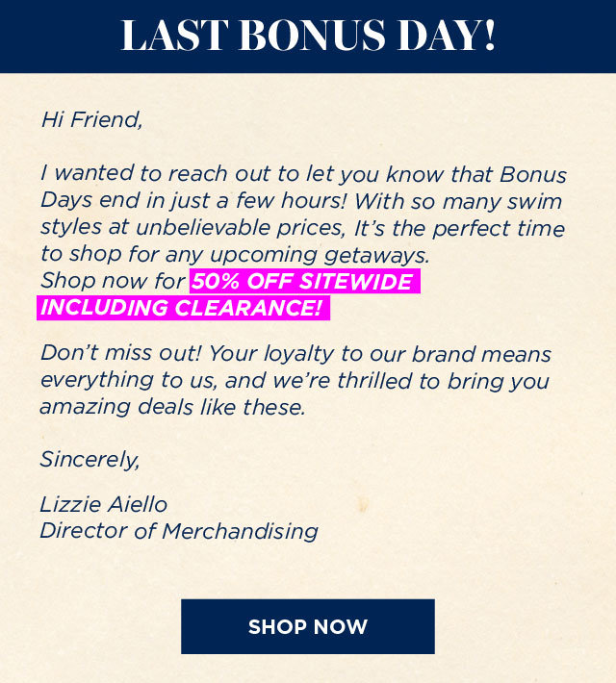Click the Lizzie Aiello signature name
This screenshot has height=683, width=616.
click(103, 504)
